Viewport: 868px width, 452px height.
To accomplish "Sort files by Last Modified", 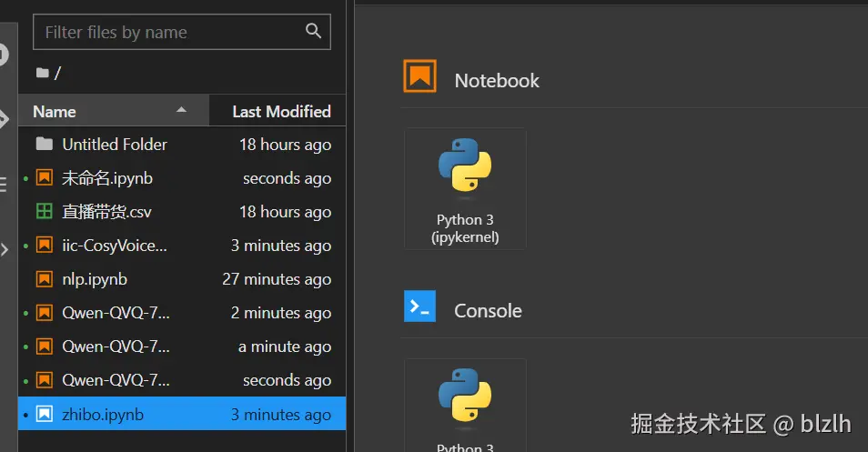I will click(x=280, y=112).
